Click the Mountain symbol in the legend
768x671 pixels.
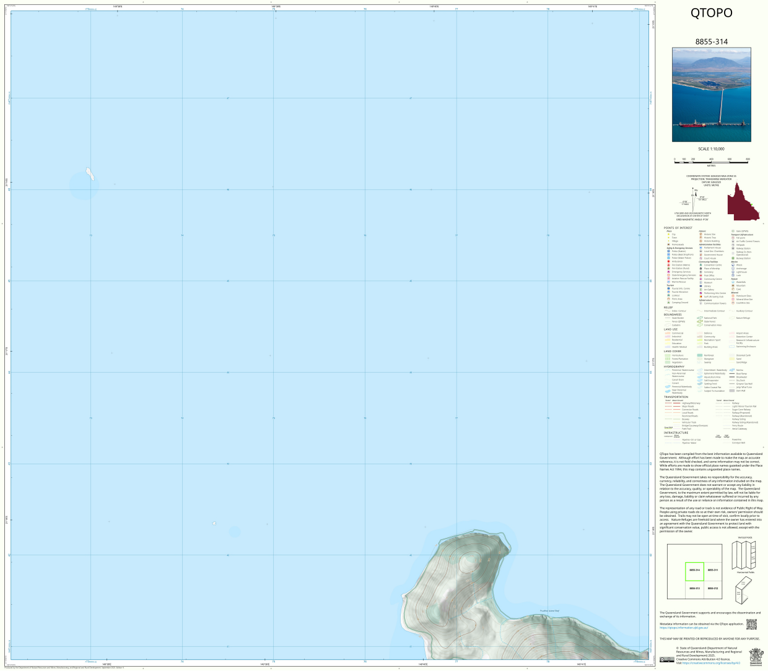733,286
